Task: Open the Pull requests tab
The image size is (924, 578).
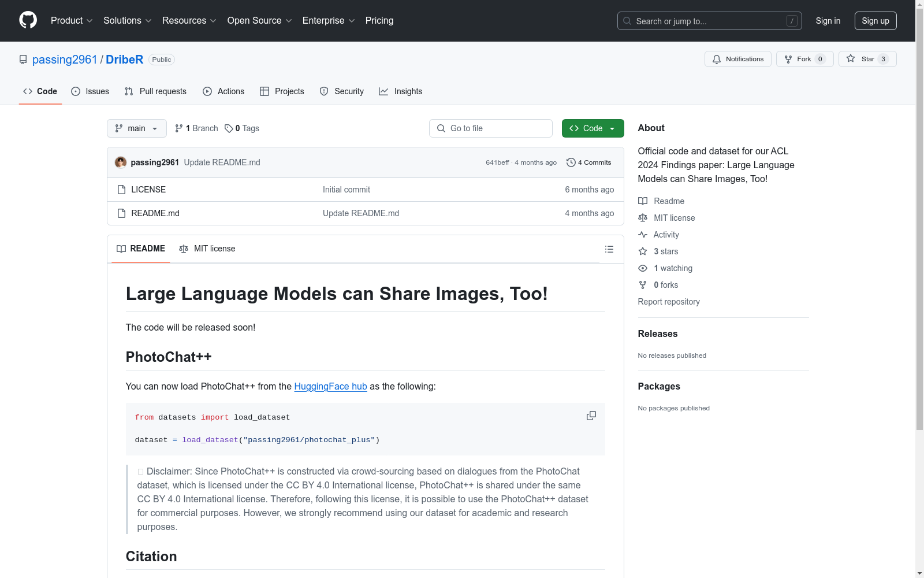Action: [155, 91]
